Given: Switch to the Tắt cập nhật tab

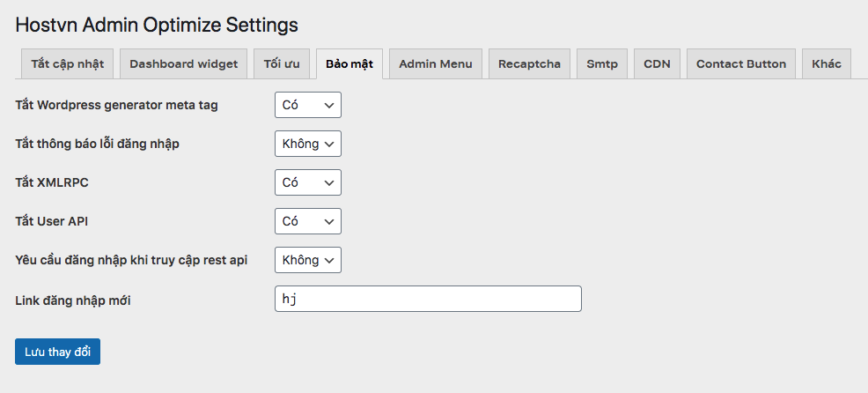Looking at the screenshot, I should click(68, 63).
